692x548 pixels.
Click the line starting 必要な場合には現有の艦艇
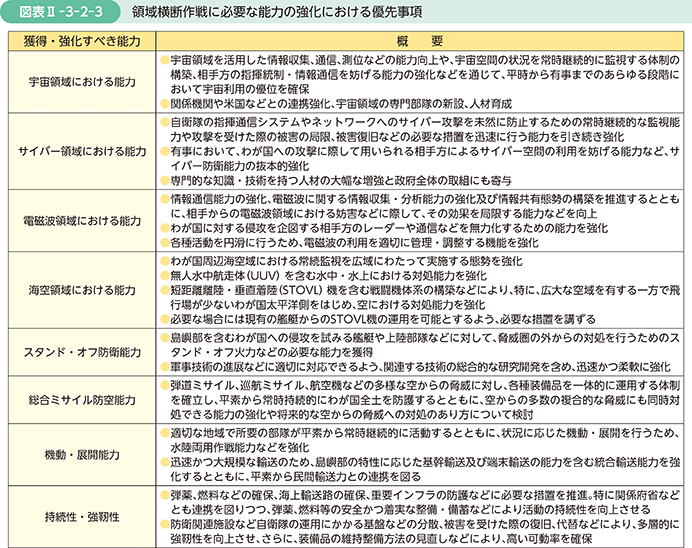[383, 319]
